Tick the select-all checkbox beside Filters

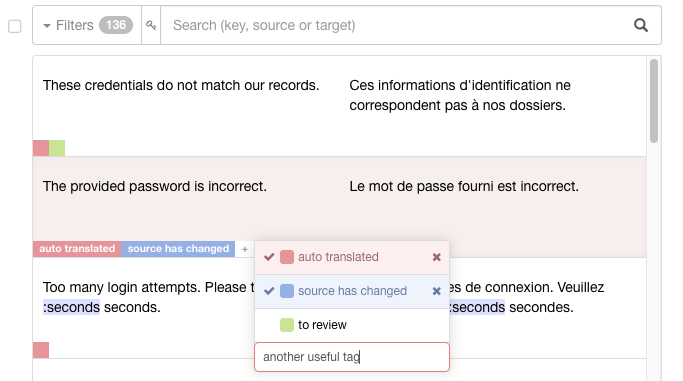tap(15, 26)
